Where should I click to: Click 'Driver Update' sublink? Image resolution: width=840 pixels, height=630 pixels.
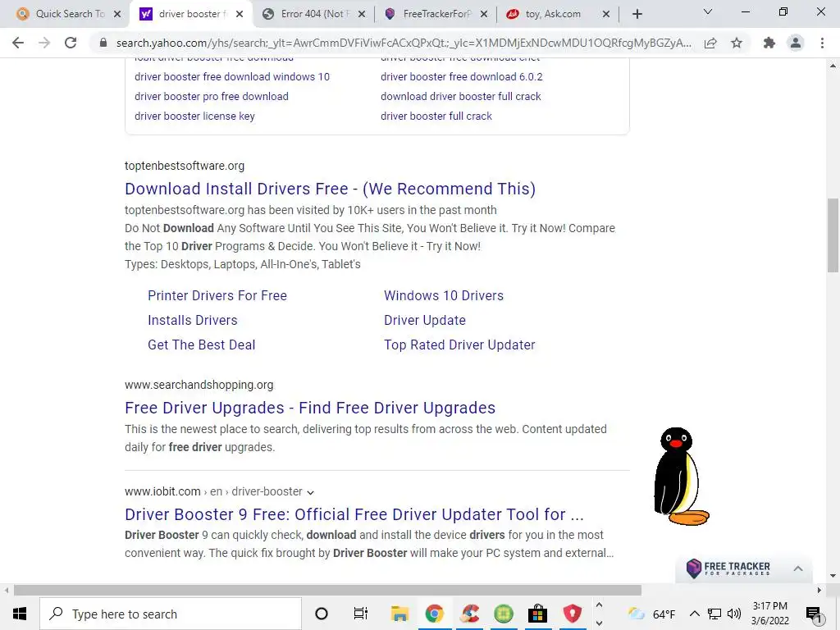425,321
